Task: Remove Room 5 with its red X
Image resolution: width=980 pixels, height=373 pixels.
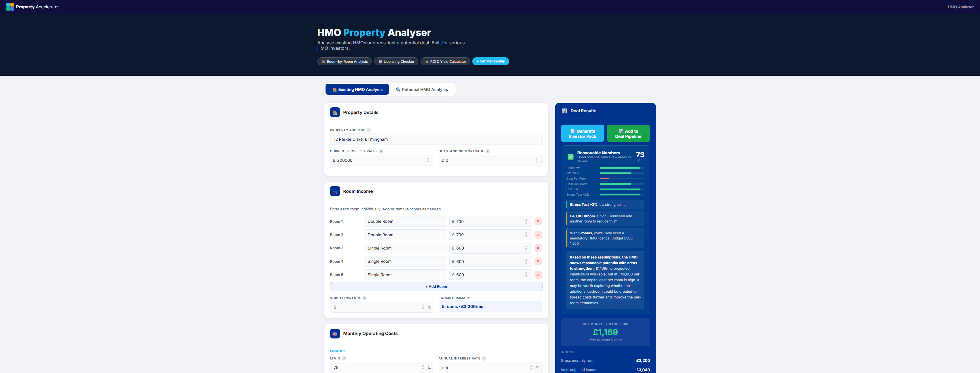Action: coord(538,275)
